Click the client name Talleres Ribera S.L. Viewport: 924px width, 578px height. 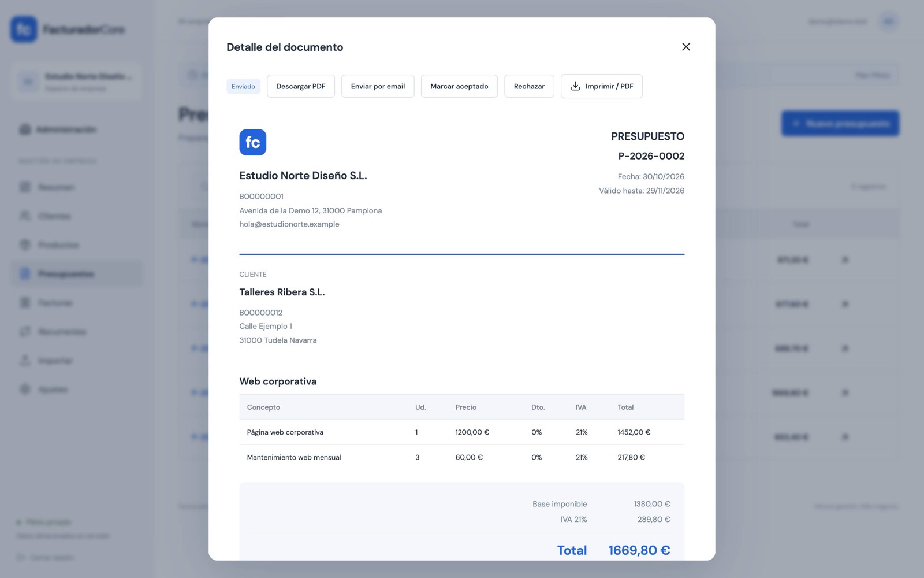[282, 292]
